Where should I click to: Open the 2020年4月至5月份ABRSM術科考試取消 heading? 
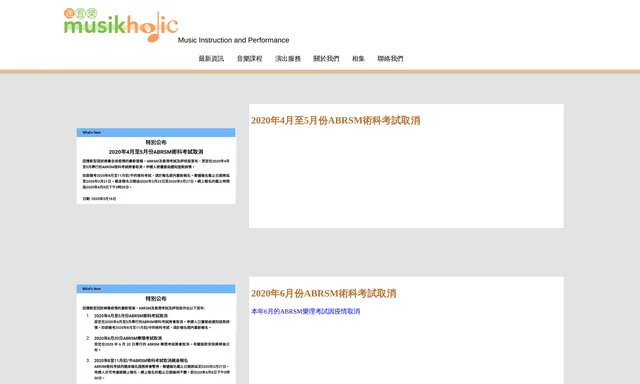point(336,120)
